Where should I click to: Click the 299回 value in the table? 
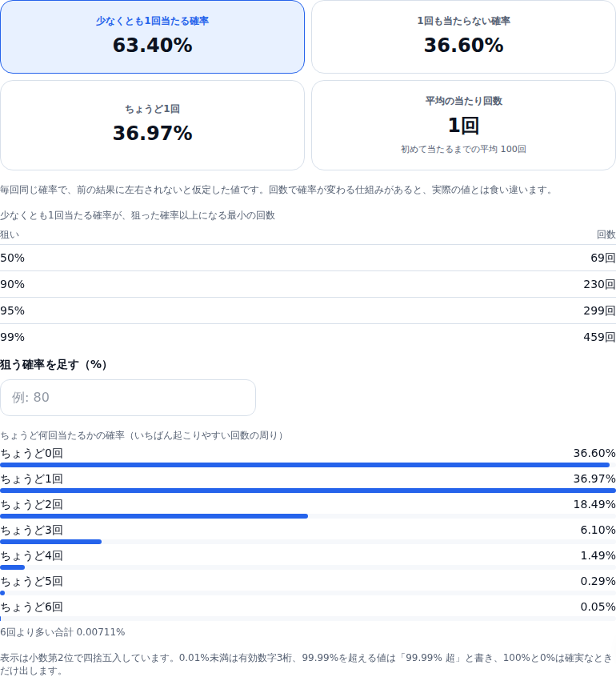599,310
